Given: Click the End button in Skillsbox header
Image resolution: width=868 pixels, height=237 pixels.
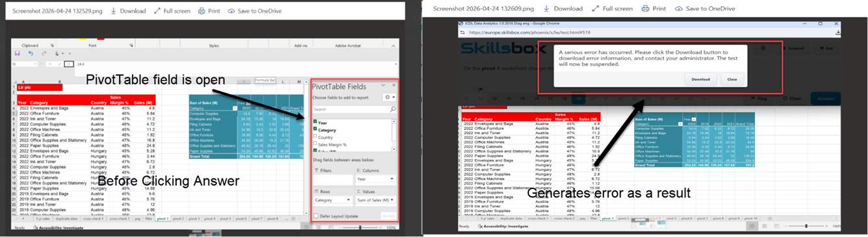Looking at the screenshot, I should 826,49.
